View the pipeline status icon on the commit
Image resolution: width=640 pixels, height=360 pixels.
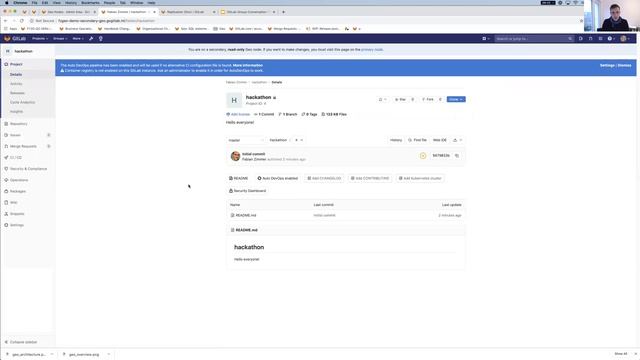click(423, 156)
